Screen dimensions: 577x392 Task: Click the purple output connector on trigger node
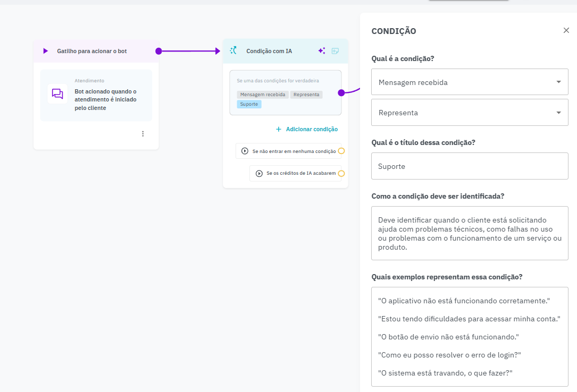(x=158, y=51)
